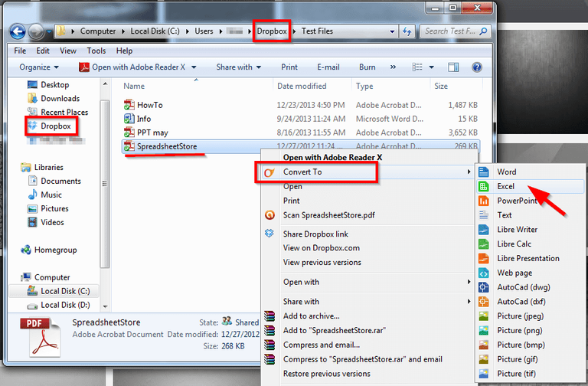Click the Text format icon in submenu
Screen dimensions: 588x386
tap(484, 215)
